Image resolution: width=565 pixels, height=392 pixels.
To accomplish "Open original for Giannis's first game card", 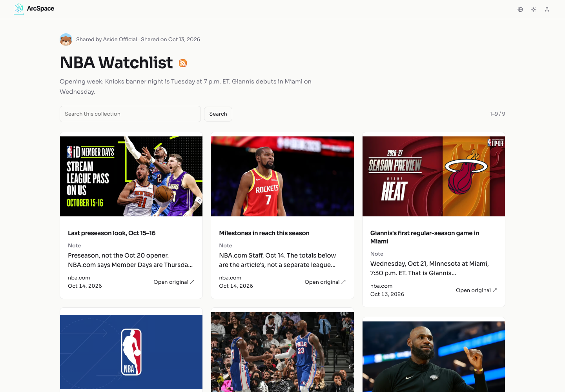I will [x=476, y=290].
